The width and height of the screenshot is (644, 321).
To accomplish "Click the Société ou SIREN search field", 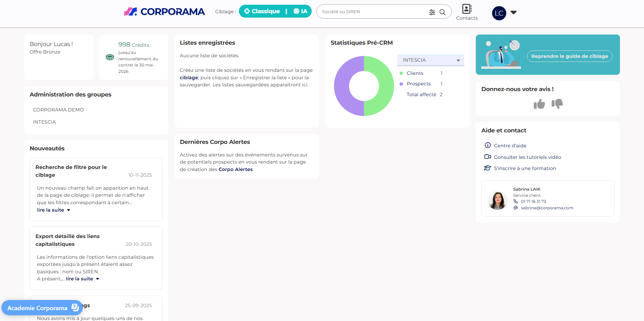I will pyautogui.click(x=372, y=12).
